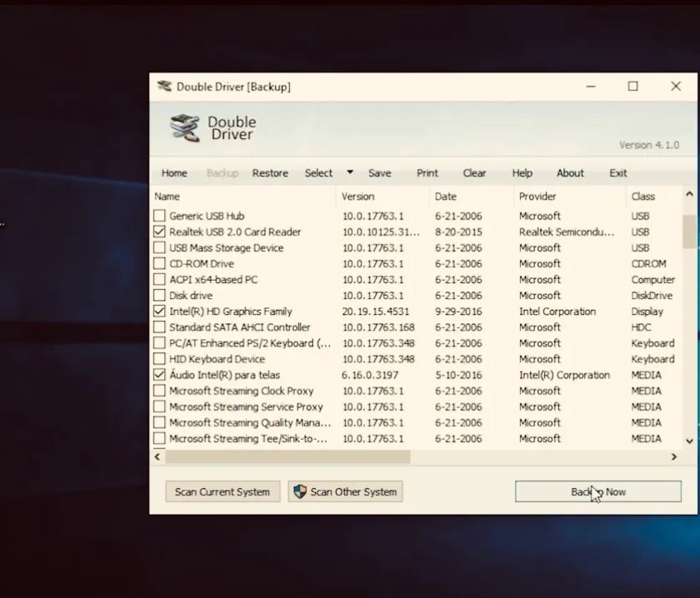Click vertical scrollbar up arrow
Viewport: 700px width, 598px height.
click(x=689, y=194)
